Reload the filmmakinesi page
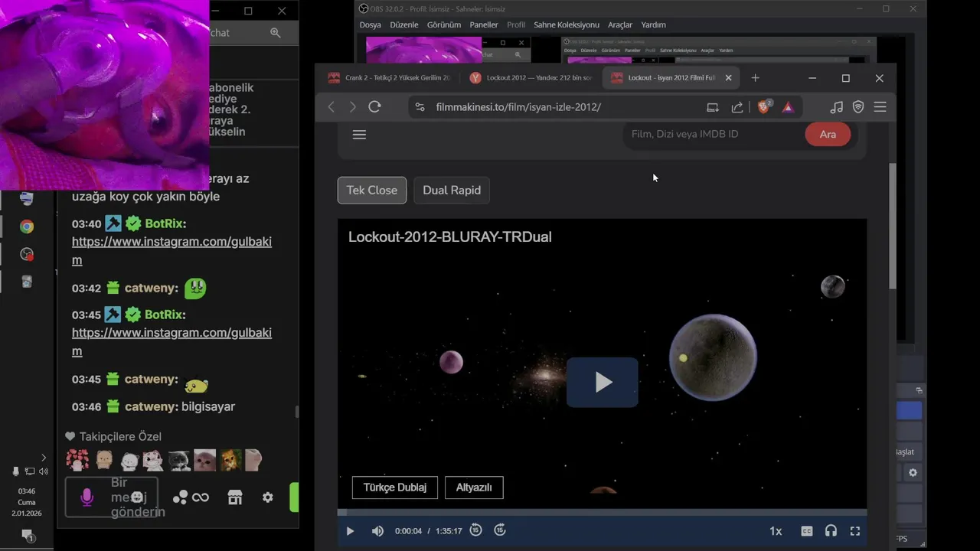The width and height of the screenshot is (980, 551). (374, 107)
